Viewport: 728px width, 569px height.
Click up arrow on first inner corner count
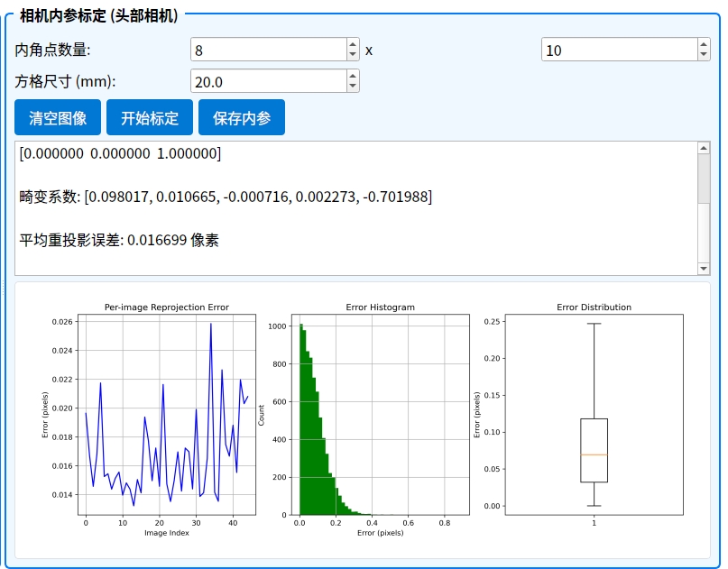(353, 44)
